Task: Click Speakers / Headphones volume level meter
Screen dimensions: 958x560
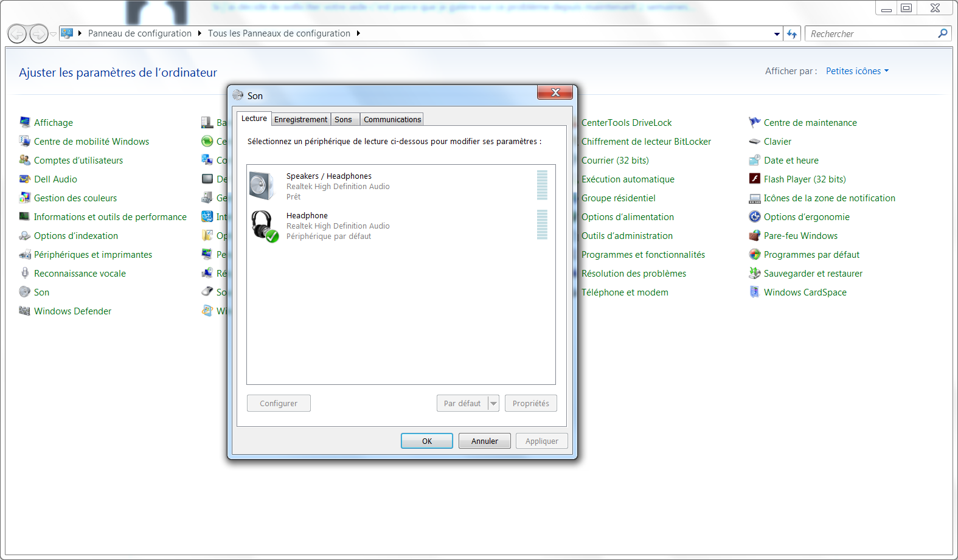Action: [542, 185]
